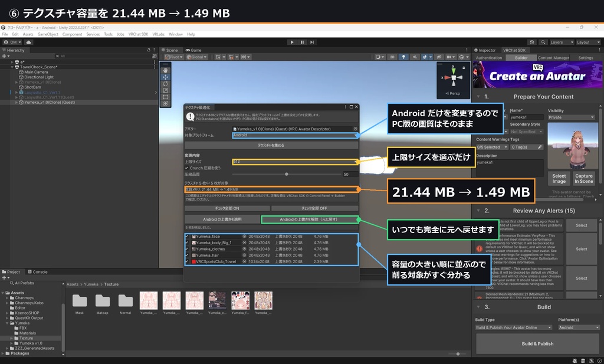Image resolution: width=604 pixels, height=364 pixels.
Task: Select the Move tool in Scene toolbar
Action: 165,77
